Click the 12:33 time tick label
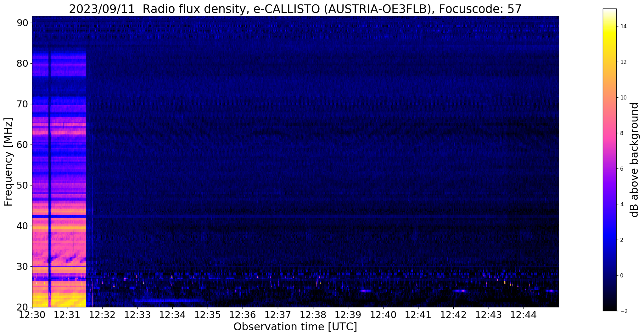Screen dimensions: 644x336 [137, 315]
